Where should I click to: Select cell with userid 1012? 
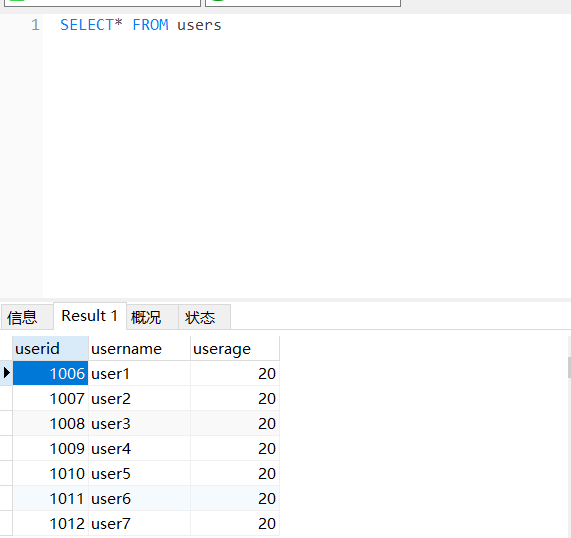(50, 523)
